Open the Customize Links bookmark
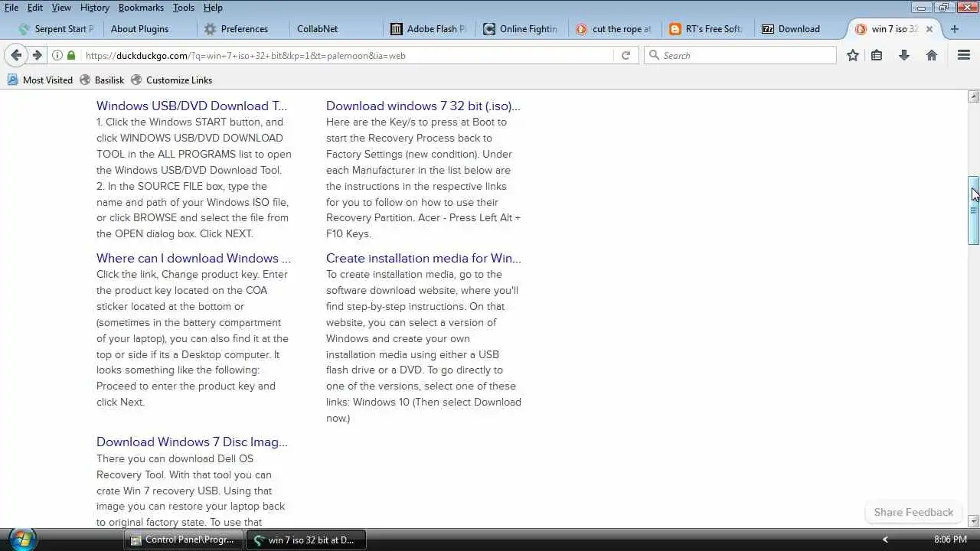 pos(171,80)
